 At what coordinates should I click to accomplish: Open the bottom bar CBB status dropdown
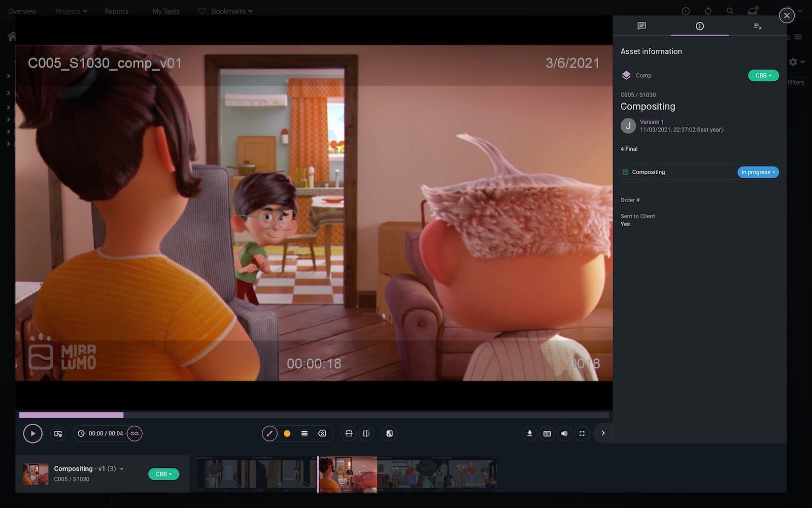click(x=163, y=474)
